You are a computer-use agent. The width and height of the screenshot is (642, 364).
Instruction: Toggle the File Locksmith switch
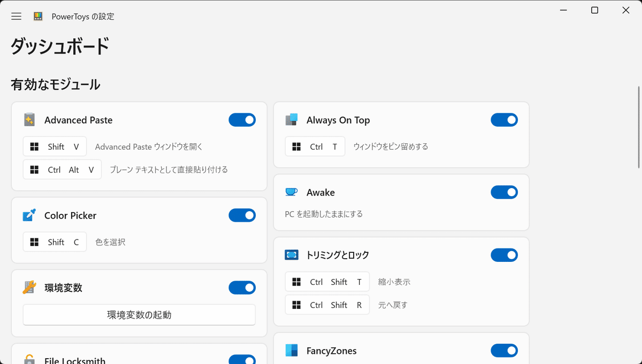point(242,359)
